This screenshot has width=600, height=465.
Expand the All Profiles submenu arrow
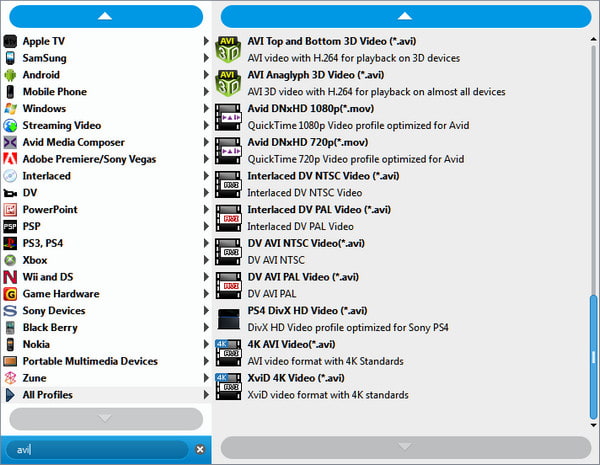[x=206, y=395]
